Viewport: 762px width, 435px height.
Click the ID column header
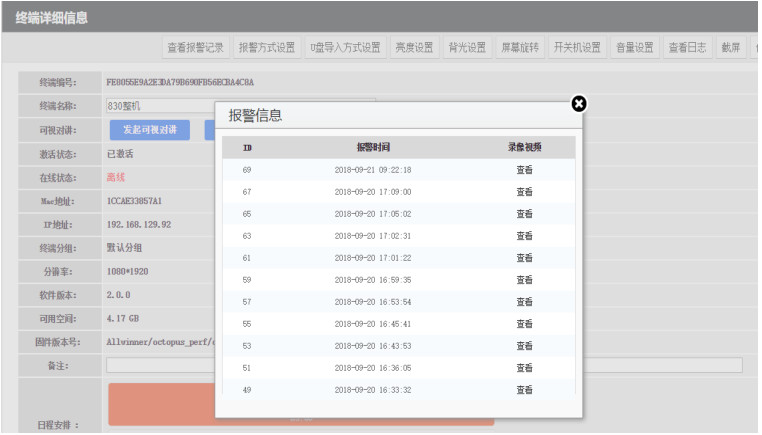tap(247, 148)
